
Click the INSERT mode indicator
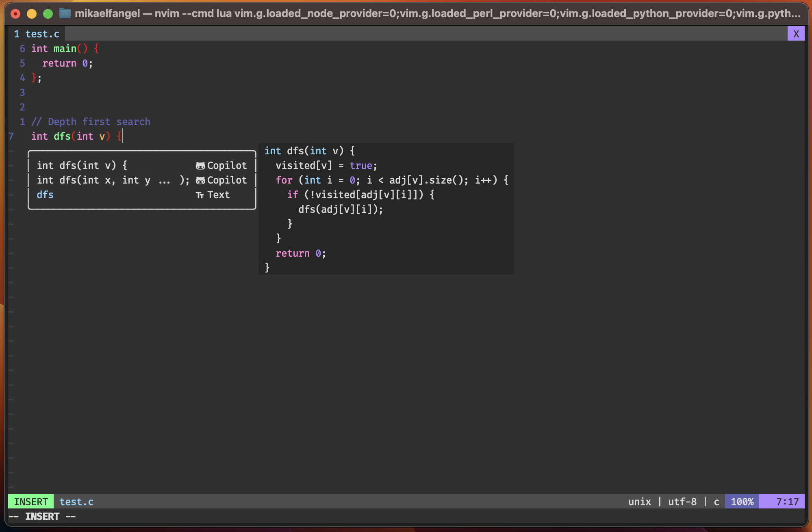[x=30, y=502]
